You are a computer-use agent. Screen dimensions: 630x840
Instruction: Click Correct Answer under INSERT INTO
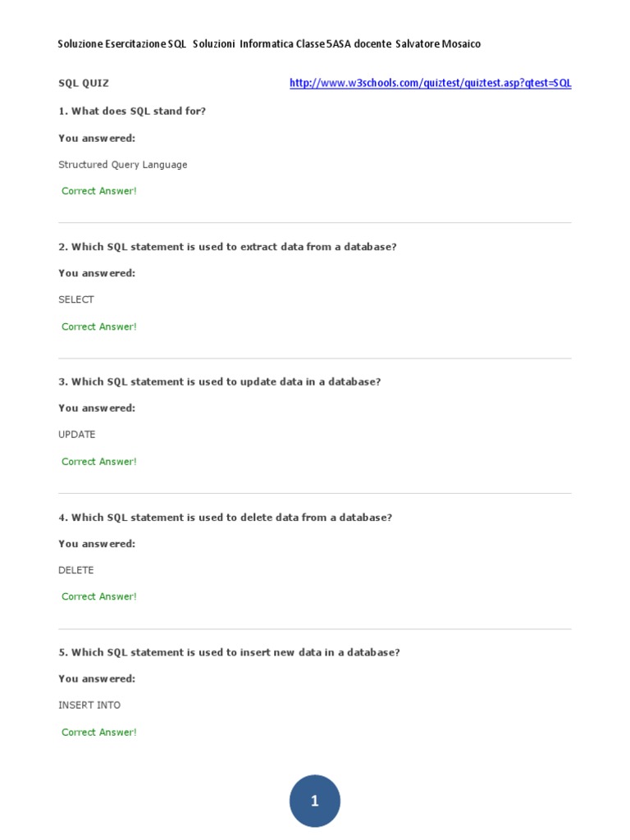pos(99,733)
